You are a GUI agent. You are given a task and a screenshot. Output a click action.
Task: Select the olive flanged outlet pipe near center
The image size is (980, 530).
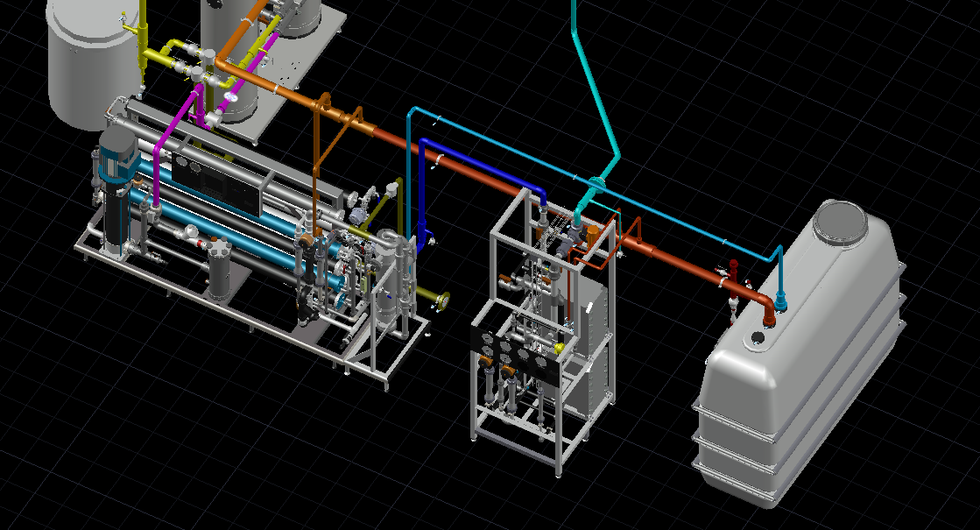tap(433, 296)
